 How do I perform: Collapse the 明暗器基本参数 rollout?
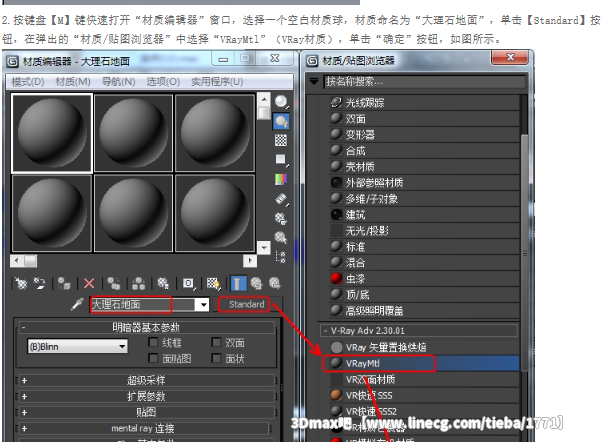(x=146, y=327)
